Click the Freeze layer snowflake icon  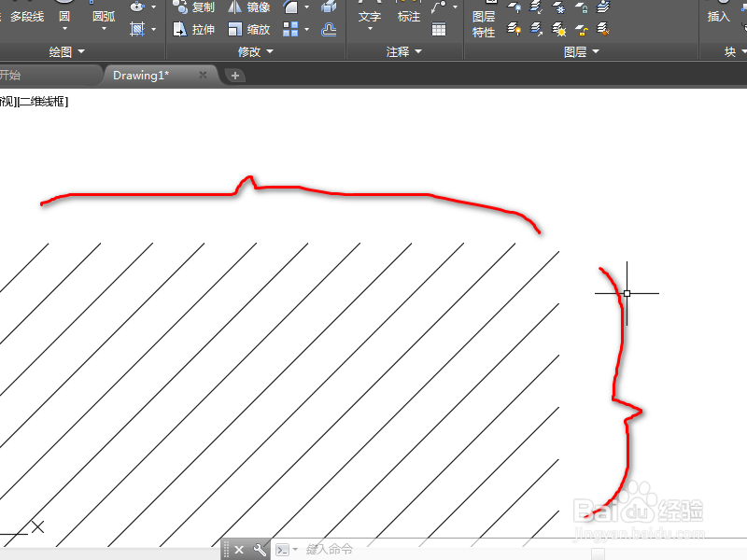pos(558,7)
